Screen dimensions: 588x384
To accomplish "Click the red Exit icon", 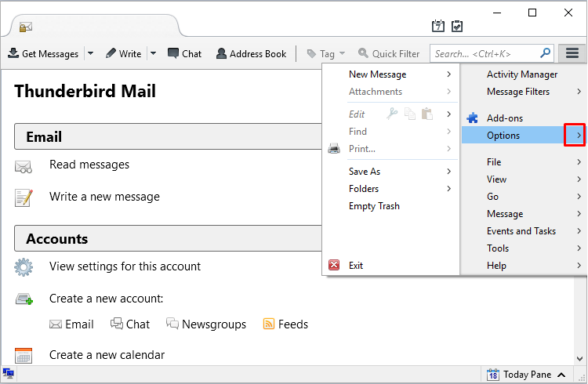I will 334,265.
